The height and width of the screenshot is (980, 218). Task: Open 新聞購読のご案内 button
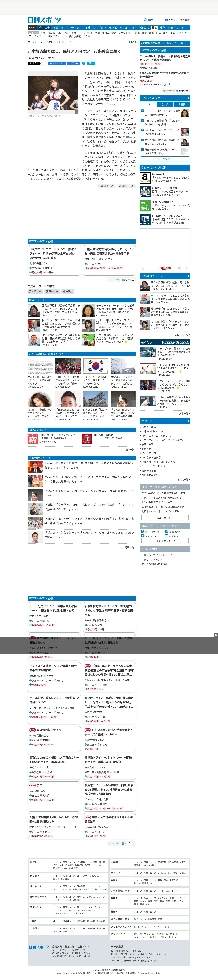click(152, 43)
